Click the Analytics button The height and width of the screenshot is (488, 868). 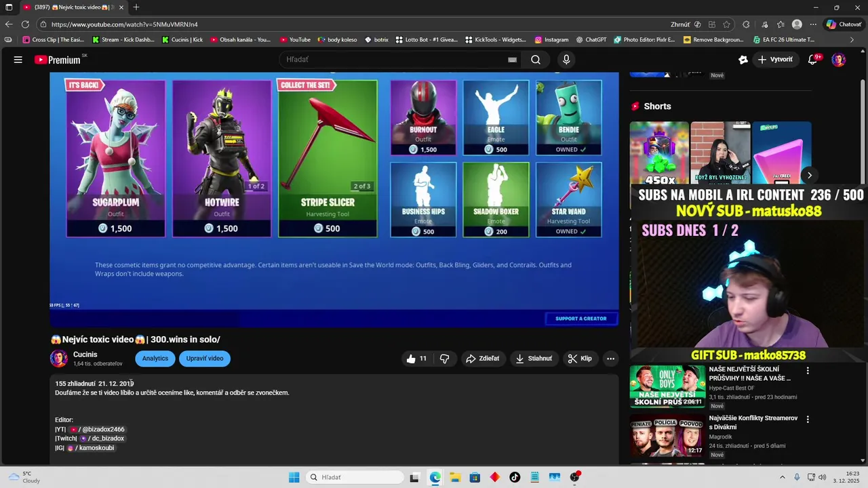pos(155,359)
